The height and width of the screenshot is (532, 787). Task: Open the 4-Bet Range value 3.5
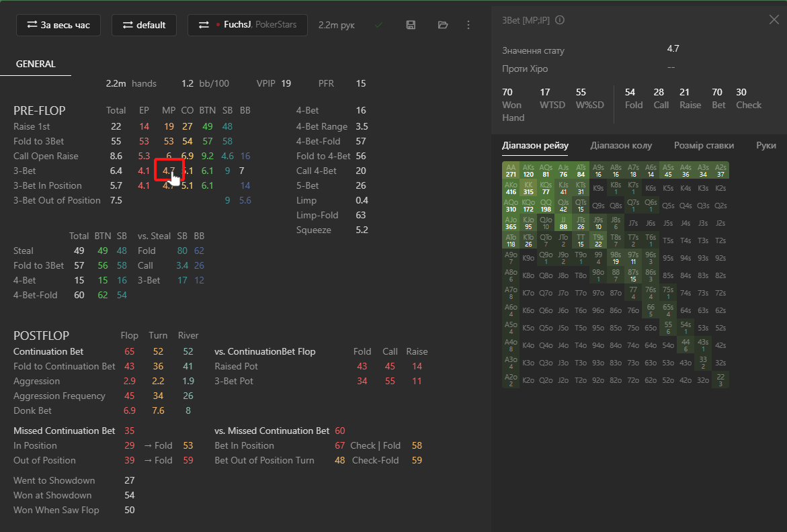(x=362, y=126)
